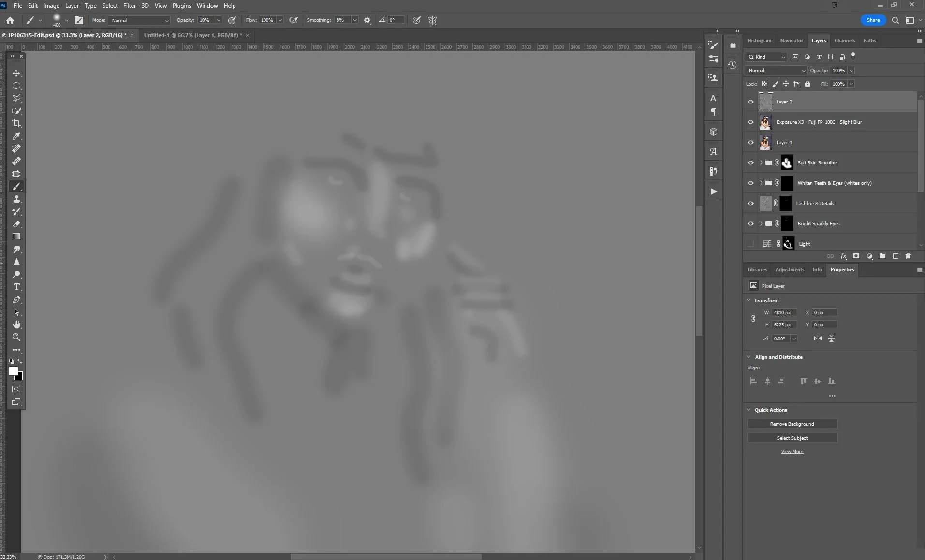The height and width of the screenshot is (560, 925).
Task: Click the Share button
Action: (873, 20)
